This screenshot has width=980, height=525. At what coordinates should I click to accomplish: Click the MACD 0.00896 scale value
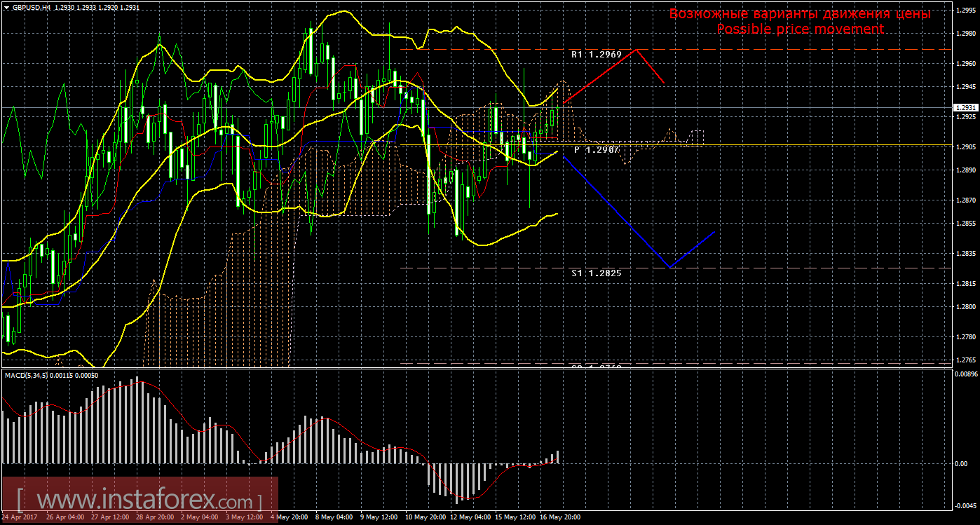(965, 374)
